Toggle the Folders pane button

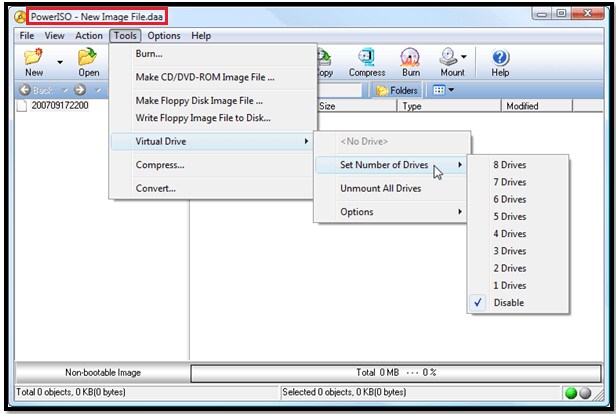(x=397, y=91)
